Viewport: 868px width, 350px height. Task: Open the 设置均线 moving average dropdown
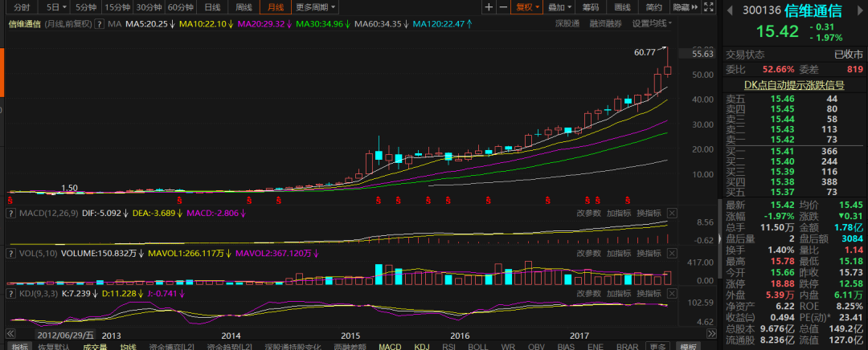point(652,24)
